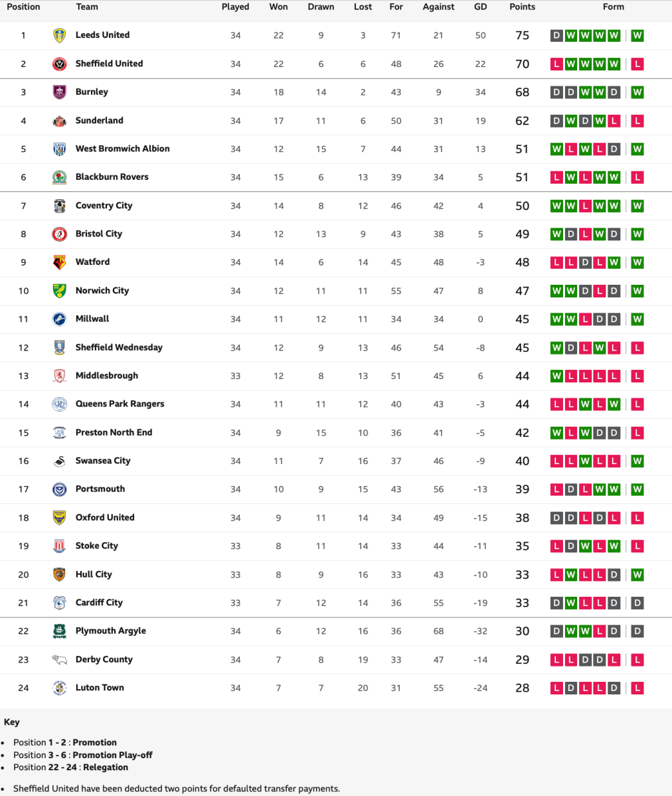Click the Burnley club crest

(60, 92)
